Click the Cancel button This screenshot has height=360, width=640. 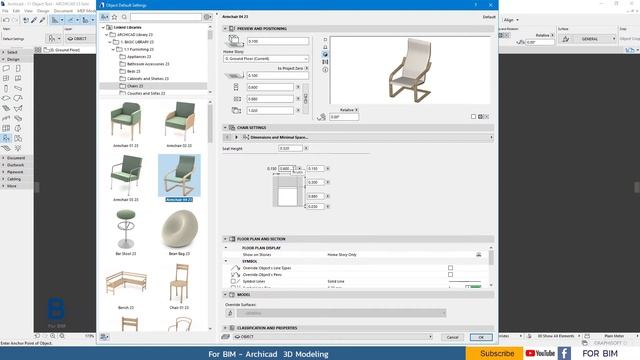click(x=452, y=337)
